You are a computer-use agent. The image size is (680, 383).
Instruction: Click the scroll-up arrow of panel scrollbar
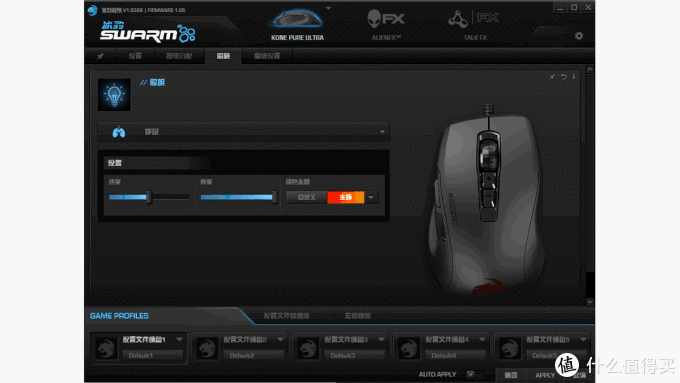(x=590, y=69)
